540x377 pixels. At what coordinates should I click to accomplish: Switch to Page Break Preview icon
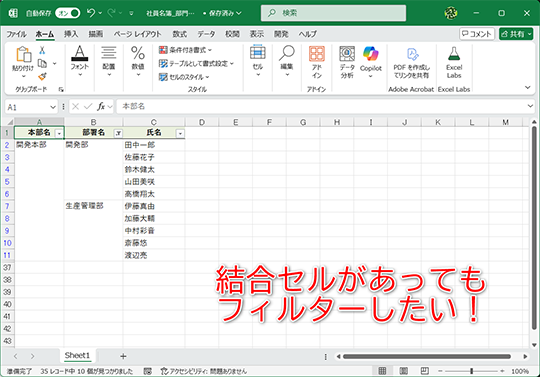click(x=425, y=371)
